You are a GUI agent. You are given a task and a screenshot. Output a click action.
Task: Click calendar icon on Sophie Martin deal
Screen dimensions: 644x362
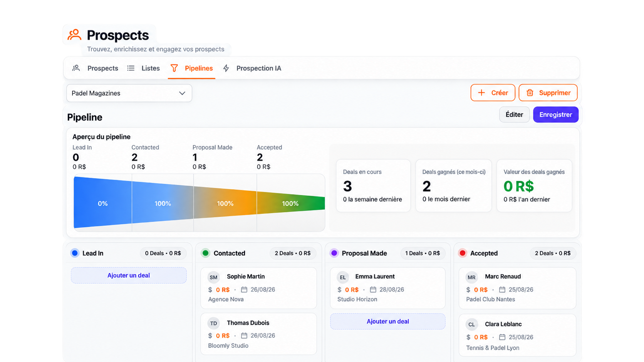tap(244, 289)
